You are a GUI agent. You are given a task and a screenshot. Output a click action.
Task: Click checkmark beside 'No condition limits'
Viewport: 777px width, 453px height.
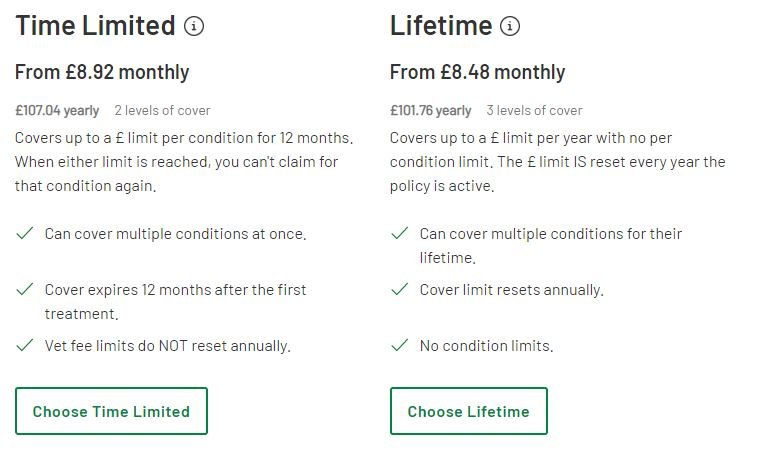coord(400,345)
